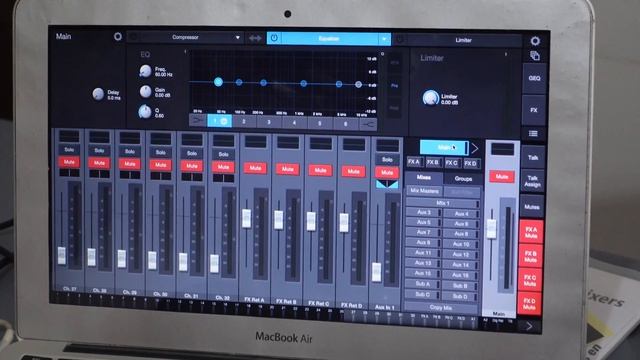Open the FX panel button on right sidebar
The width and height of the screenshot is (640, 360).
click(x=533, y=110)
